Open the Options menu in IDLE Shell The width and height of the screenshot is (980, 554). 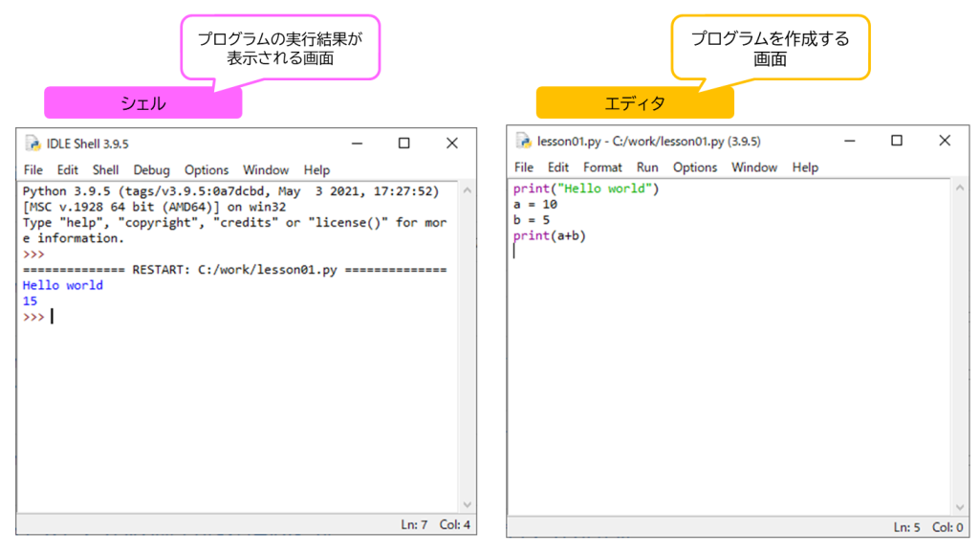pyautogui.click(x=206, y=169)
